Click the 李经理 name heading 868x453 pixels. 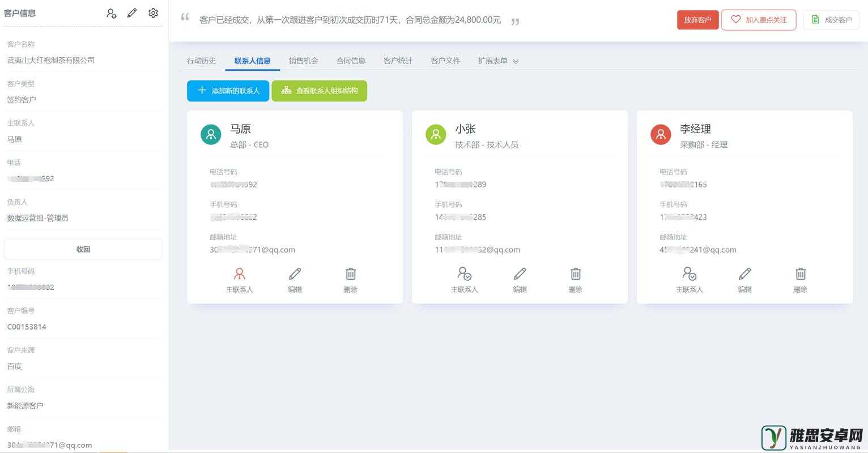[695, 129]
